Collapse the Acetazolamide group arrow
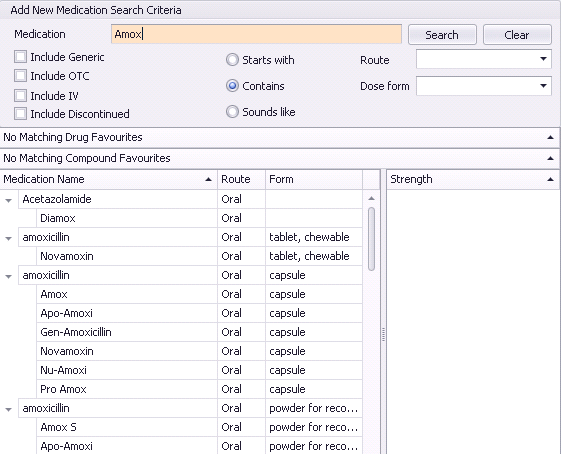 (9, 201)
